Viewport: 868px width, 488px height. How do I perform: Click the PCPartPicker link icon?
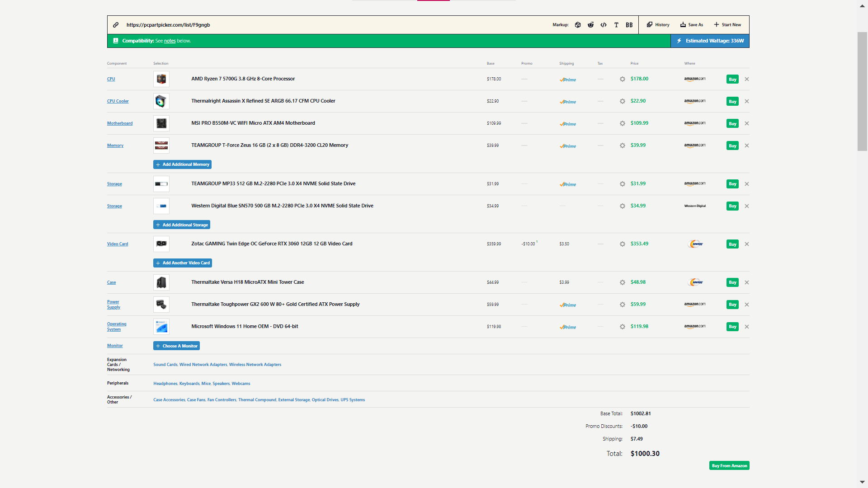click(x=116, y=24)
